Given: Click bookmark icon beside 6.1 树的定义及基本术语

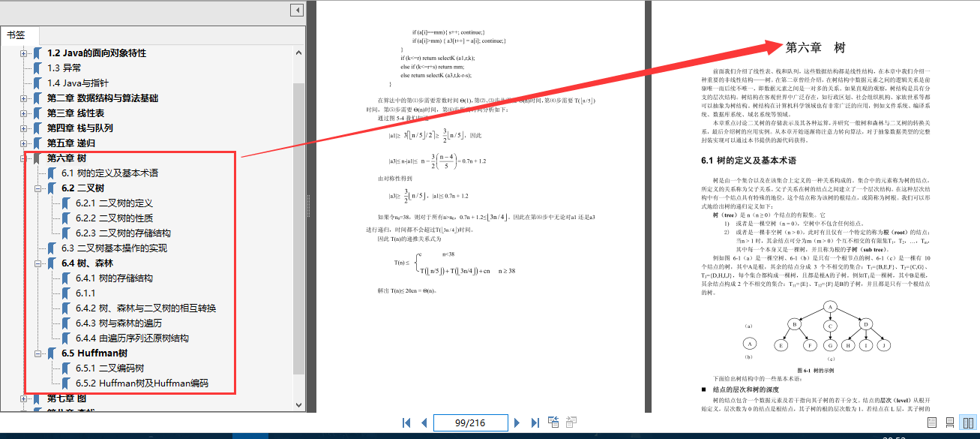Looking at the screenshot, I should pyautogui.click(x=52, y=173).
